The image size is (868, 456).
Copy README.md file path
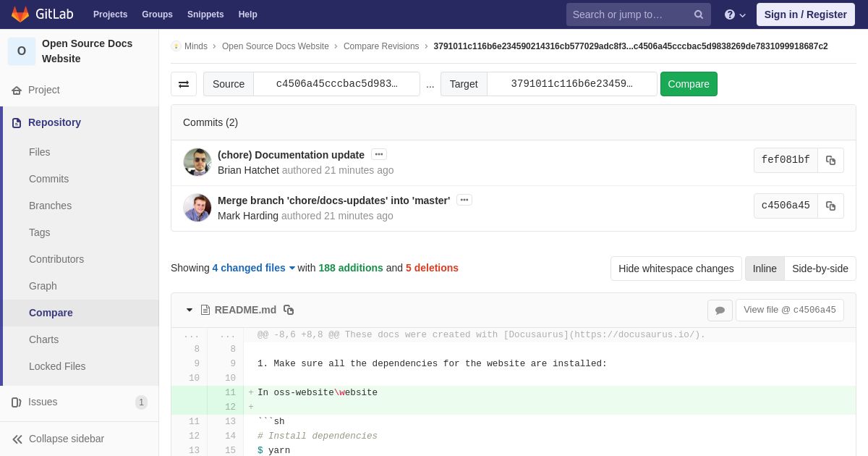coord(289,310)
